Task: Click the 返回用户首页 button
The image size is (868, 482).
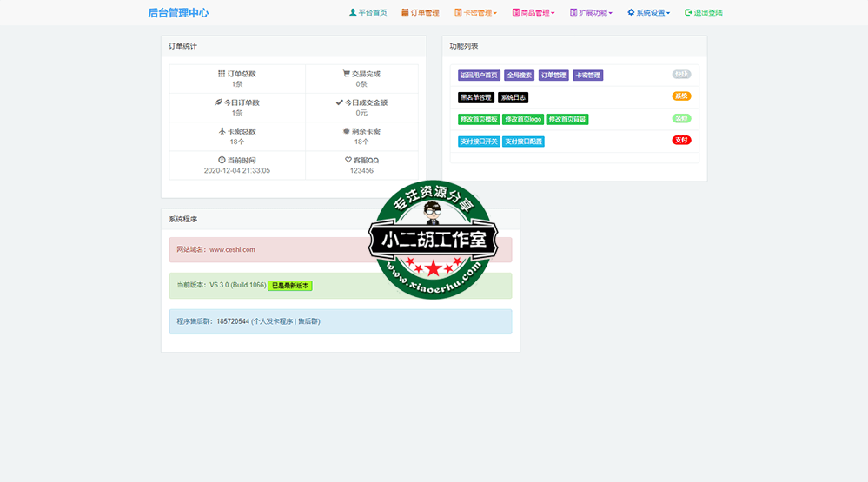Action: 479,76
